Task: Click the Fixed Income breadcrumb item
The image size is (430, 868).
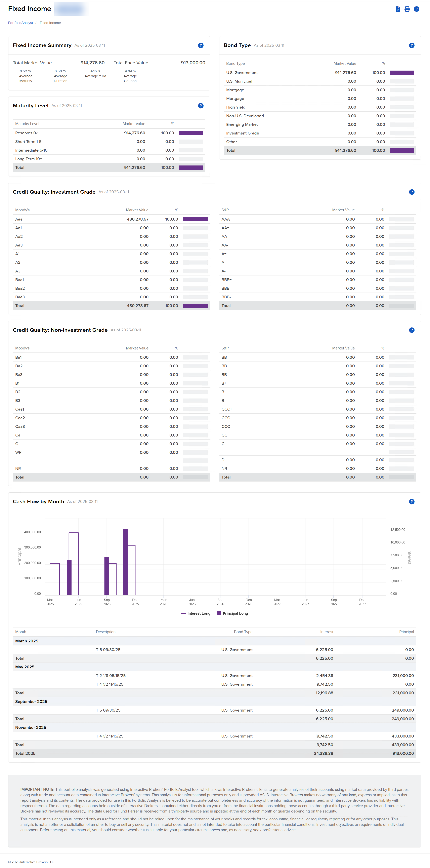Action: [x=50, y=23]
